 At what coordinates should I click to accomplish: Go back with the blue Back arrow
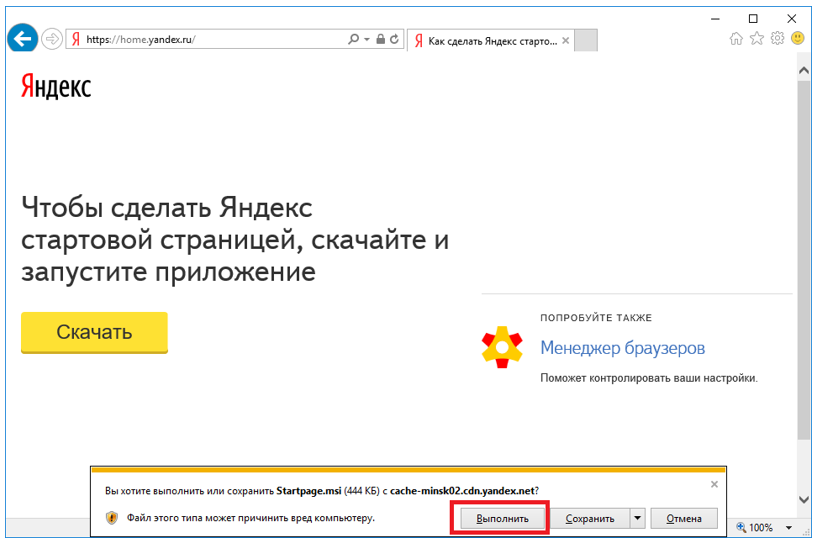tap(22, 39)
